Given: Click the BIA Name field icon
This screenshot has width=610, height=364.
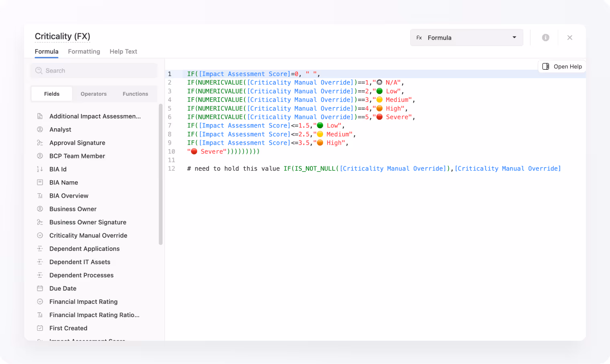Looking at the screenshot, I should (40, 182).
